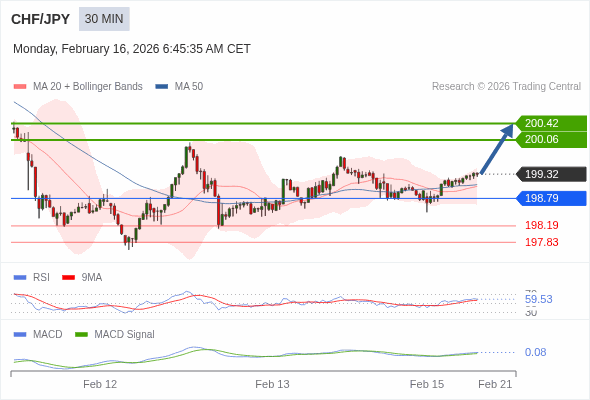Click the Feb 21 date axis label
The height and width of the screenshot is (400, 590).
coord(495,384)
